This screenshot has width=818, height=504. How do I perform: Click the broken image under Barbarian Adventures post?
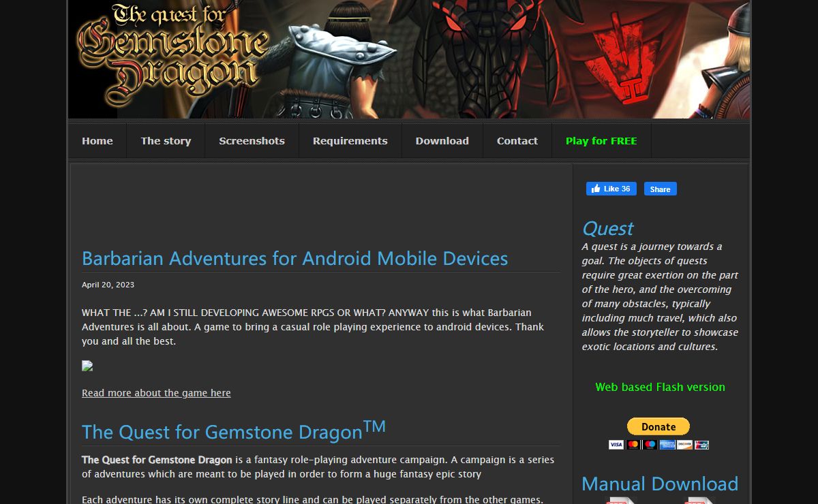87,366
